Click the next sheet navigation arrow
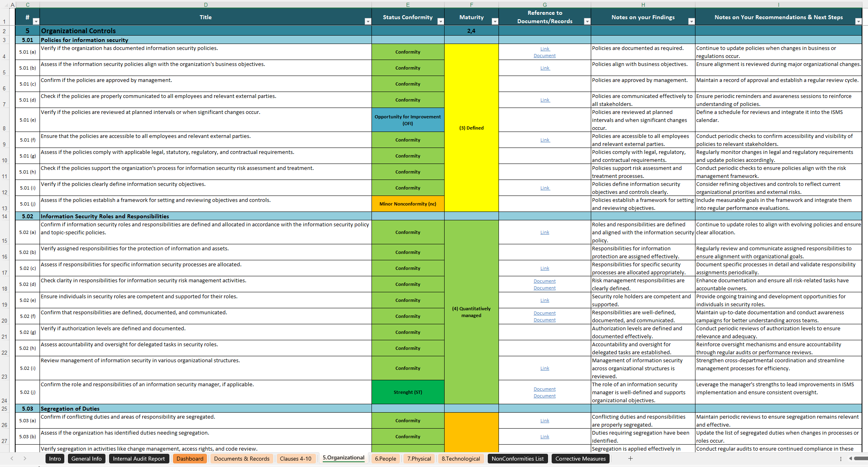868x467 pixels. point(24,459)
